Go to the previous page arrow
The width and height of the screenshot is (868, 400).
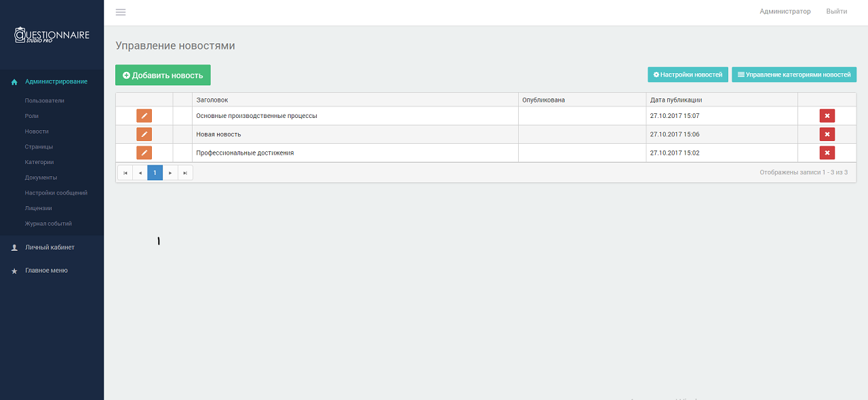point(140,173)
